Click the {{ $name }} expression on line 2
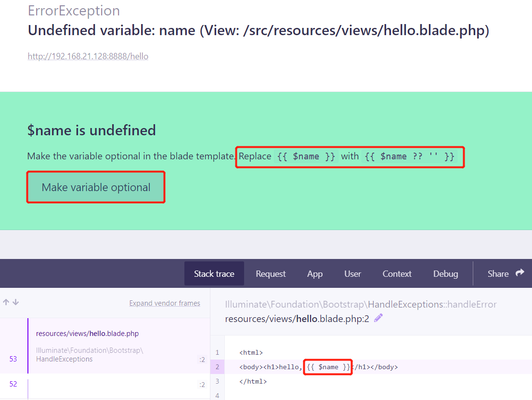The image size is (532, 400). 328,367
